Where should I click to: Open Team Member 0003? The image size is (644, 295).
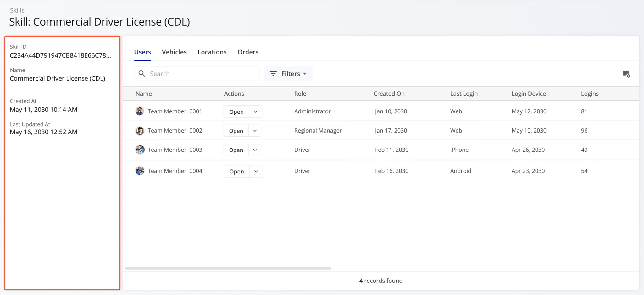pos(236,150)
